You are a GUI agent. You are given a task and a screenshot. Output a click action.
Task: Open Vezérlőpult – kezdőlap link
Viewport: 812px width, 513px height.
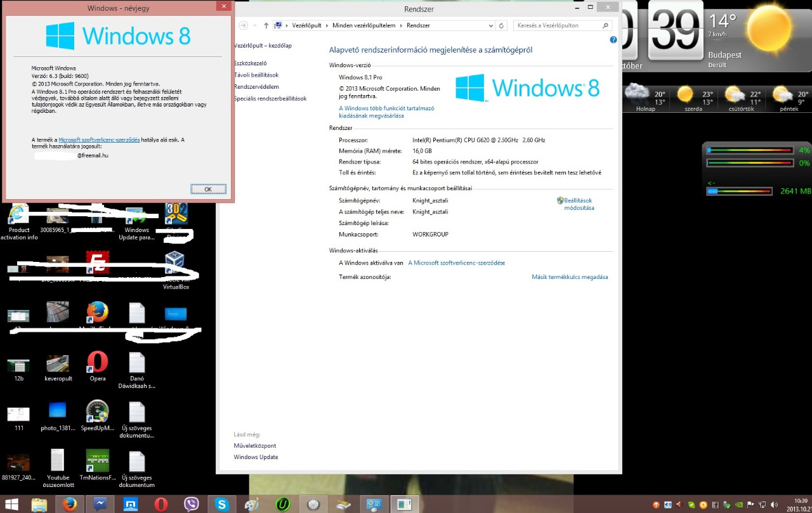[x=263, y=46]
